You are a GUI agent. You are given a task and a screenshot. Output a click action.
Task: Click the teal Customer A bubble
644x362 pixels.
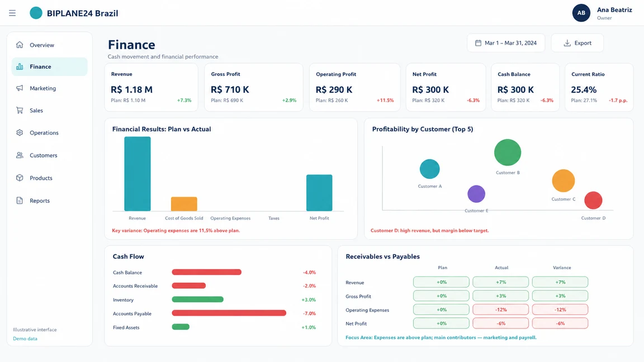(429, 169)
